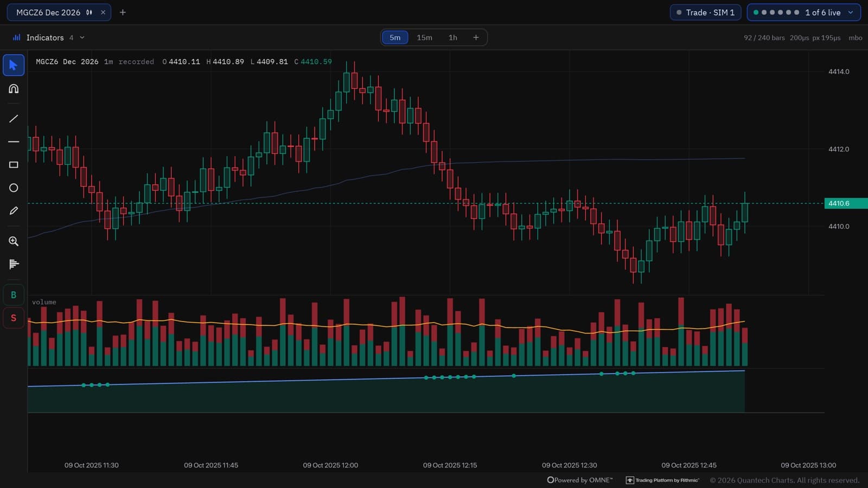The width and height of the screenshot is (868, 488).
Task: Expand the Indicators chevron arrow
Action: point(82,37)
